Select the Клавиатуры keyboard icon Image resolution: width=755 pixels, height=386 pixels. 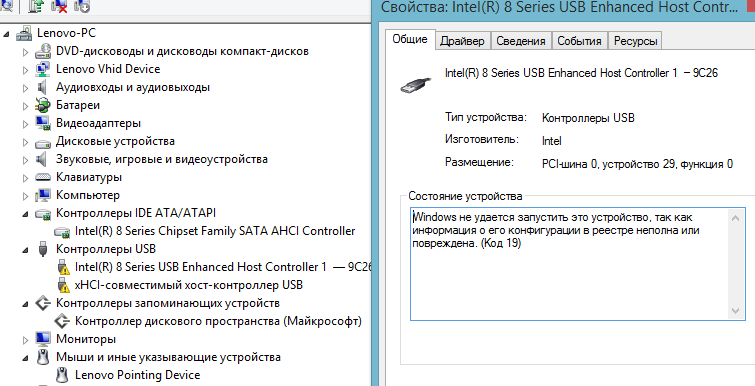point(43,177)
